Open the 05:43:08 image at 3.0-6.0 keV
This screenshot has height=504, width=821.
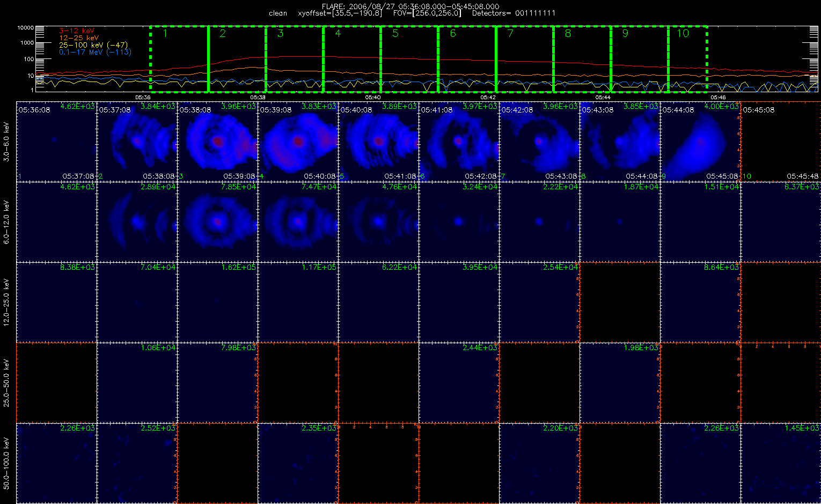620,141
